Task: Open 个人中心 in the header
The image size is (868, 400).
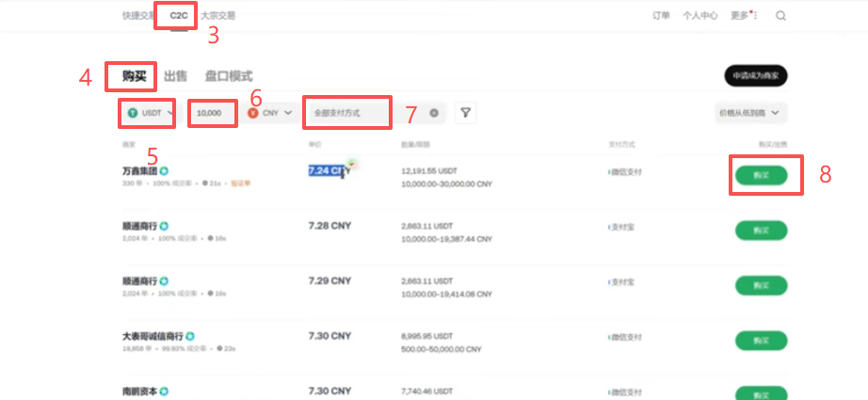Action: [x=700, y=15]
